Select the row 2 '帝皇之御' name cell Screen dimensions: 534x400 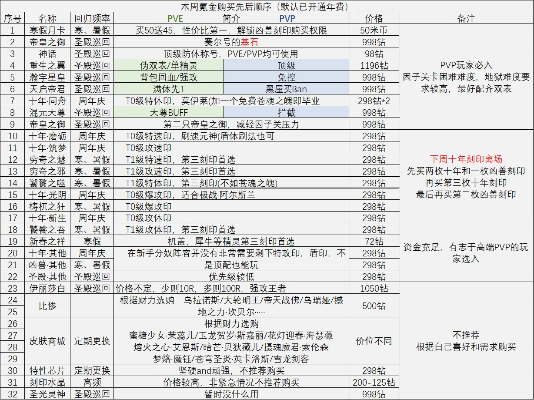pyautogui.click(x=47, y=42)
